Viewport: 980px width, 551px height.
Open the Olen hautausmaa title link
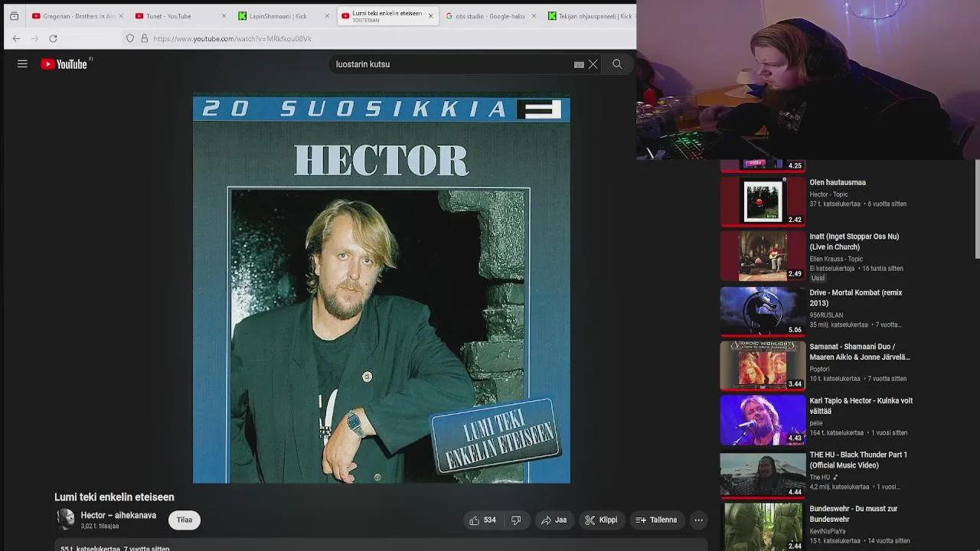pos(838,183)
